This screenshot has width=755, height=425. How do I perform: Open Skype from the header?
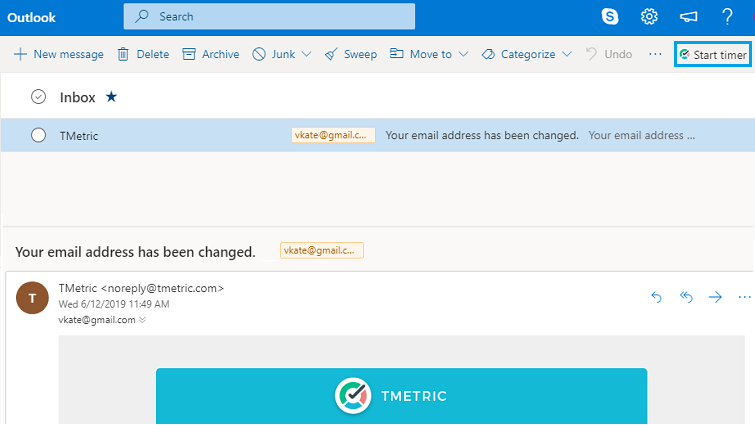pyautogui.click(x=610, y=16)
